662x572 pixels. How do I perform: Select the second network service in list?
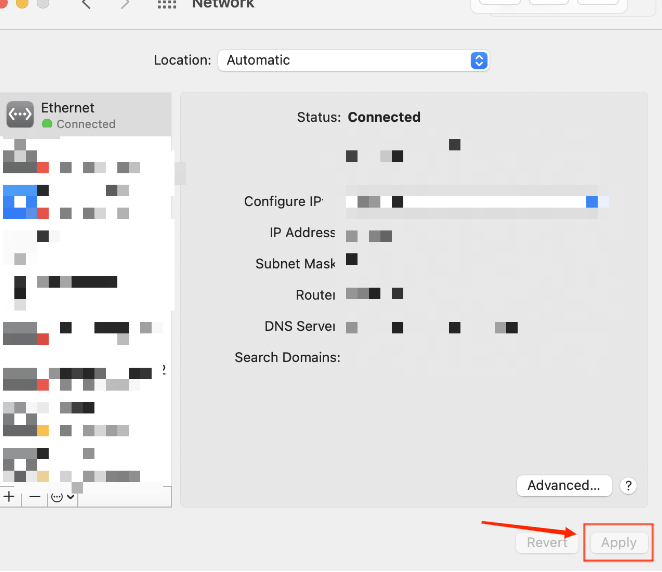tap(86, 156)
